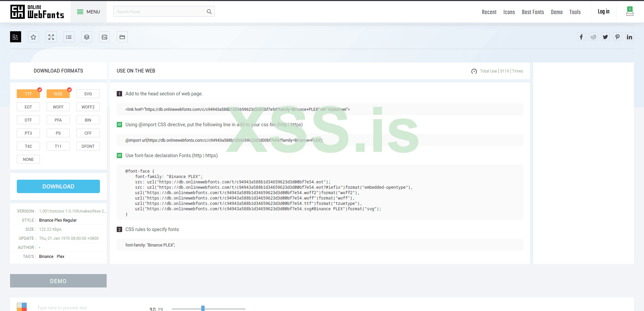Open the Best Fonts page
This screenshot has width=644, height=311.
[533, 12]
